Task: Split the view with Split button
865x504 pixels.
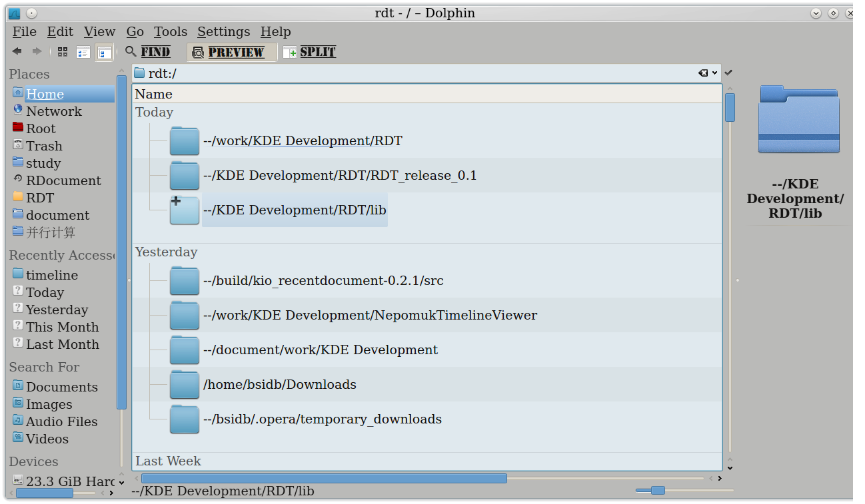Action: pos(309,52)
